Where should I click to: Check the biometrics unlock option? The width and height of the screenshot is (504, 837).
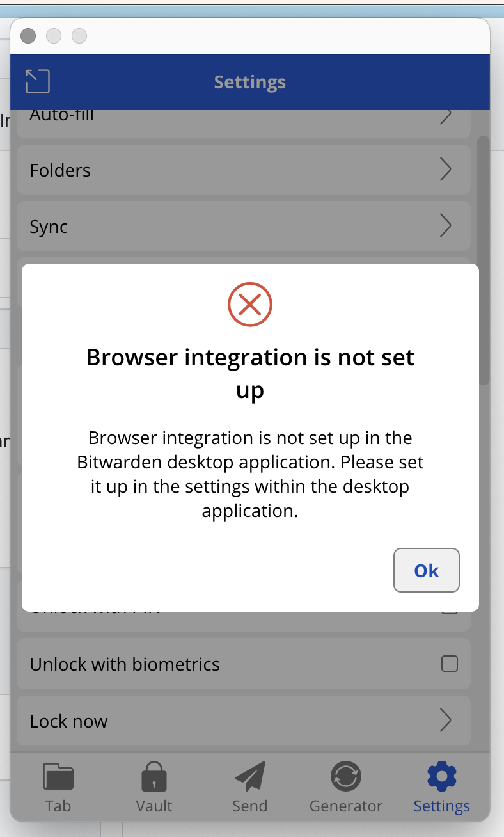[x=449, y=664]
